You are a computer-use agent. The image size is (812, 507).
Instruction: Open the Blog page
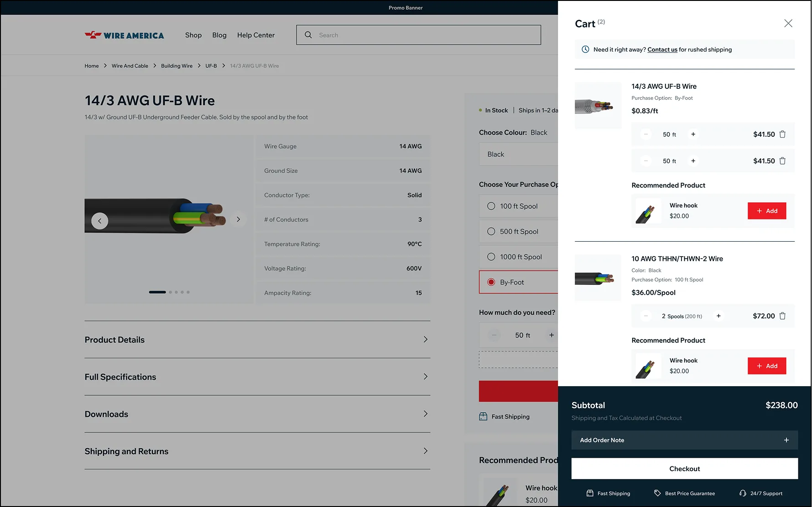pyautogui.click(x=219, y=35)
